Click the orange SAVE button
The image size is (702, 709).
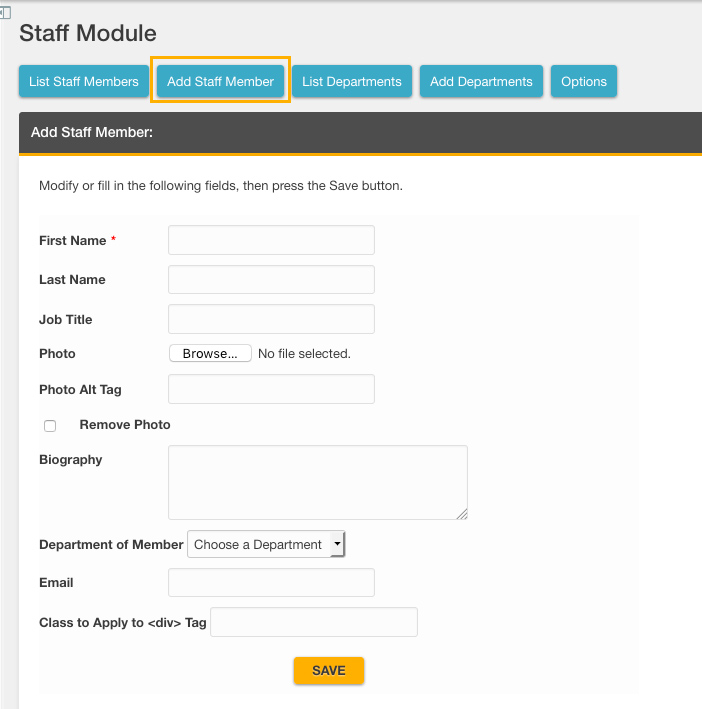coord(328,670)
